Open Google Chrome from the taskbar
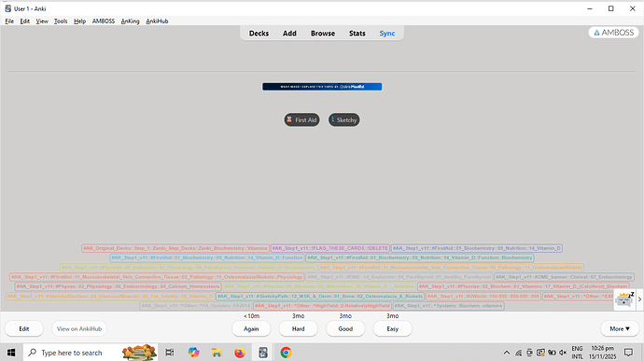Image resolution: width=644 pixels, height=361 pixels. click(x=287, y=353)
